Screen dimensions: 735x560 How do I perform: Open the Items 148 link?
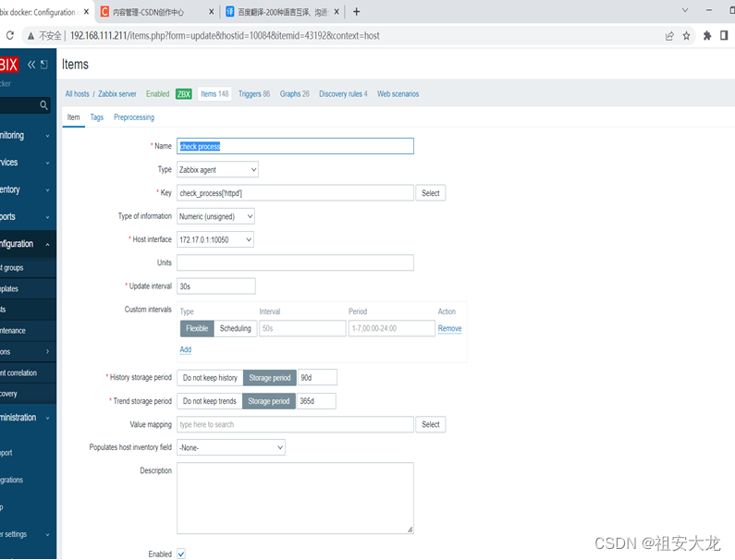(214, 93)
